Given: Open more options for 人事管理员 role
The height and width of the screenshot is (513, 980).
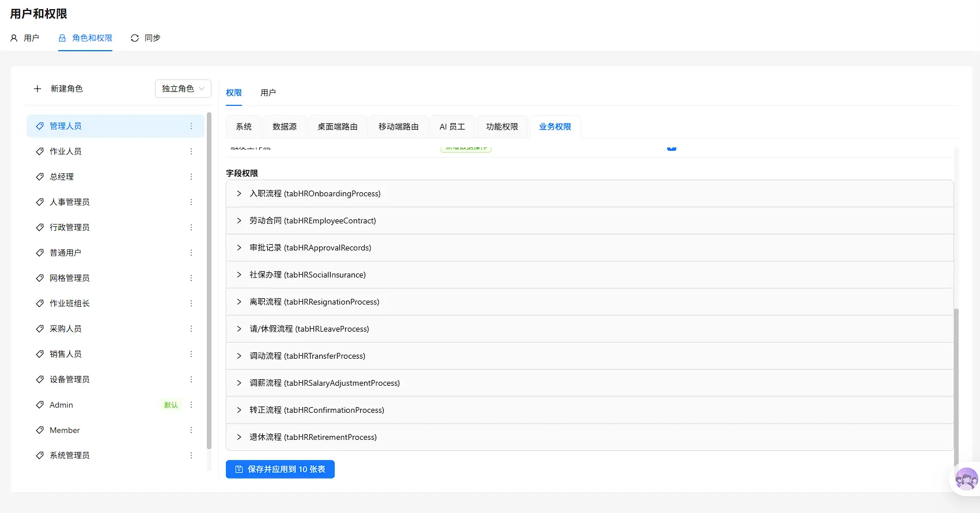Looking at the screenshot, I should point(191,202).
